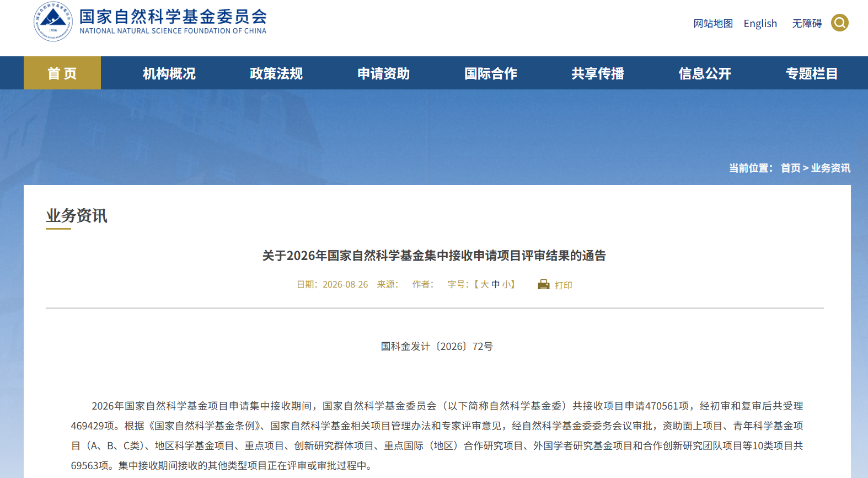Click the 当前位置 breadcrumb label
Screen dimensions: 868x478
[x=751, y=168]
